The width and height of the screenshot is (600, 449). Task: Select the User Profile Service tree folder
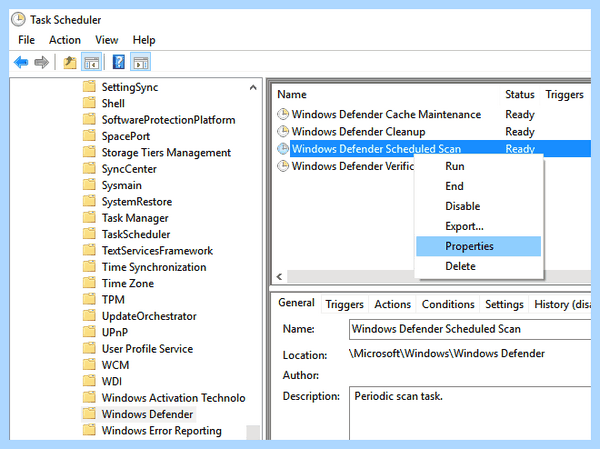click(147, 348)
